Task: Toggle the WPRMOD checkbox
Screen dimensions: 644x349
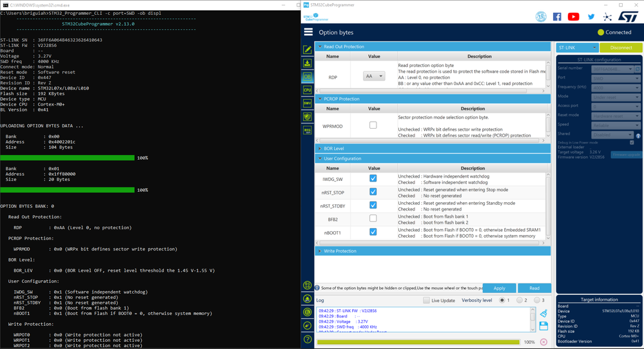Action: [x=373, y=125]
